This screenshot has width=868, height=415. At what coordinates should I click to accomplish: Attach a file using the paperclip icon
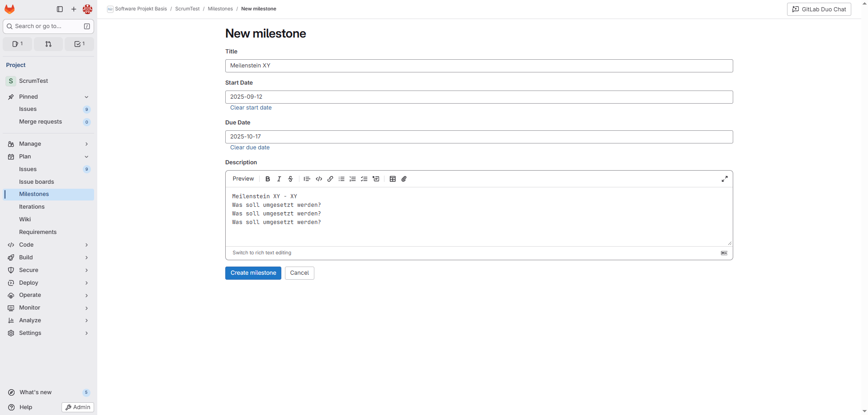coord(404,179)
